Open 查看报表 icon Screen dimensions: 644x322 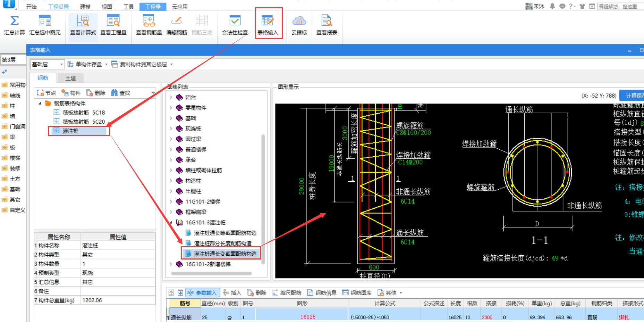point(327,21)
